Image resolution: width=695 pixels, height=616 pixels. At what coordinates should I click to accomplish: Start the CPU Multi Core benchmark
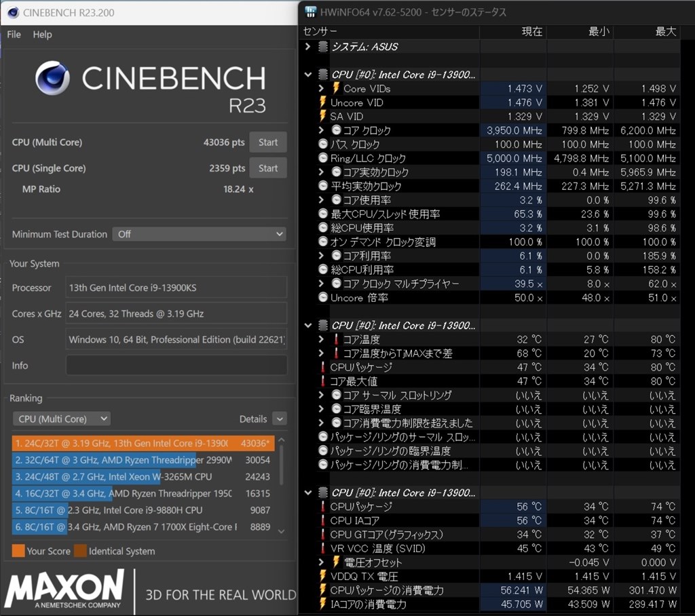(x=267, y=142)
